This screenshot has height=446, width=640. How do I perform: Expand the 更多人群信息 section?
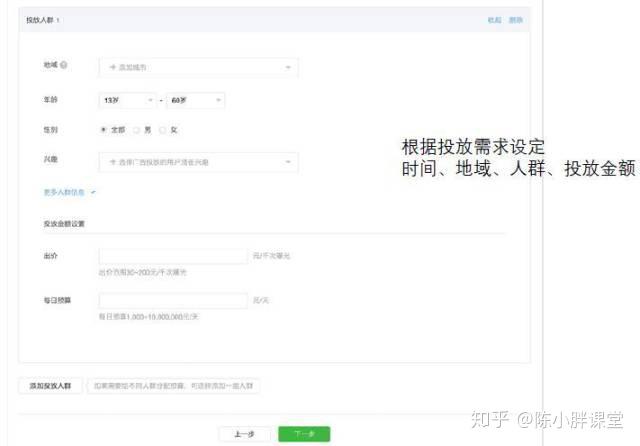pyautogui.click(x=69, y=192)
